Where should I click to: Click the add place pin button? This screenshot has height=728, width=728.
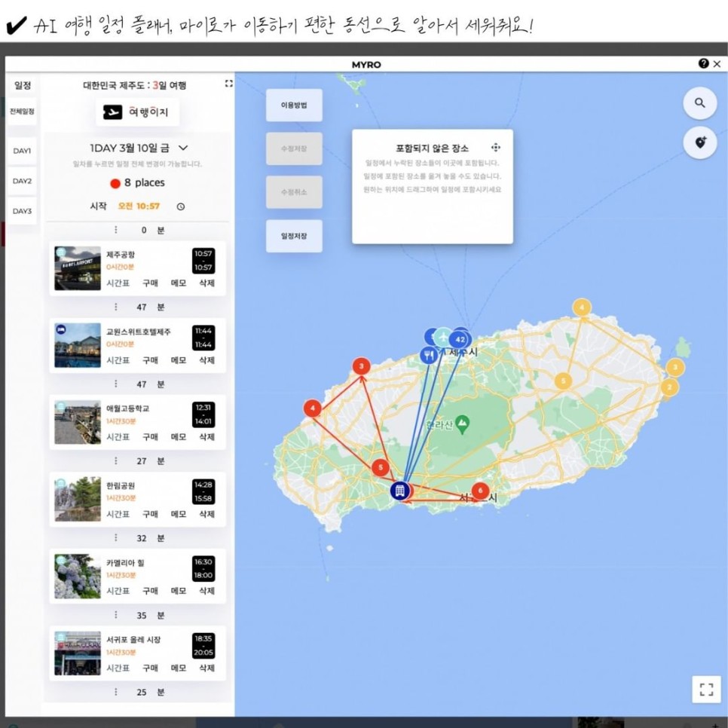(699, 142)
